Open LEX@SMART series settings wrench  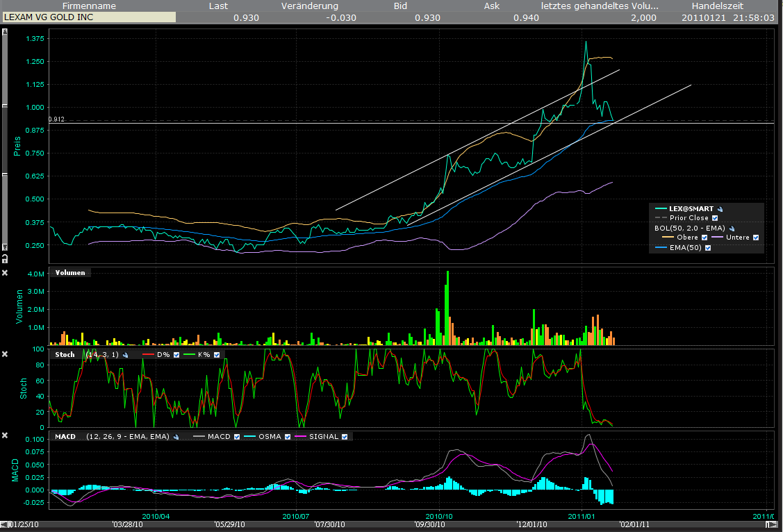click(x=720, y=208)
